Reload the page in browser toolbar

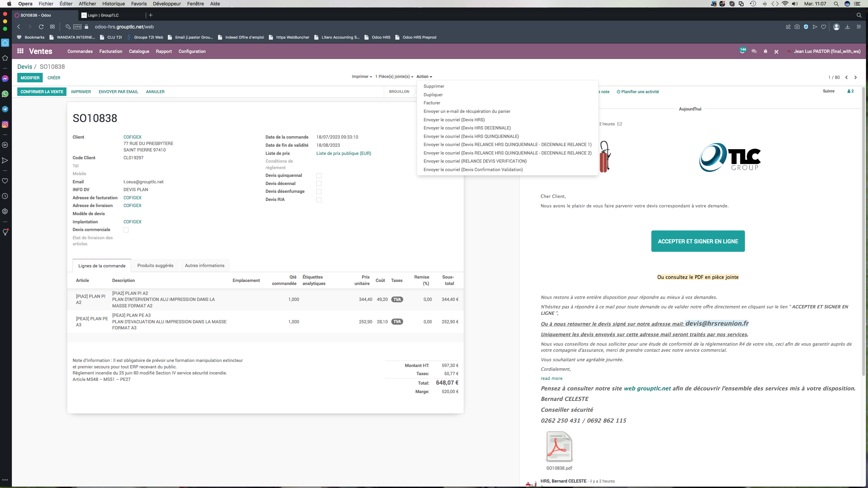41,27
